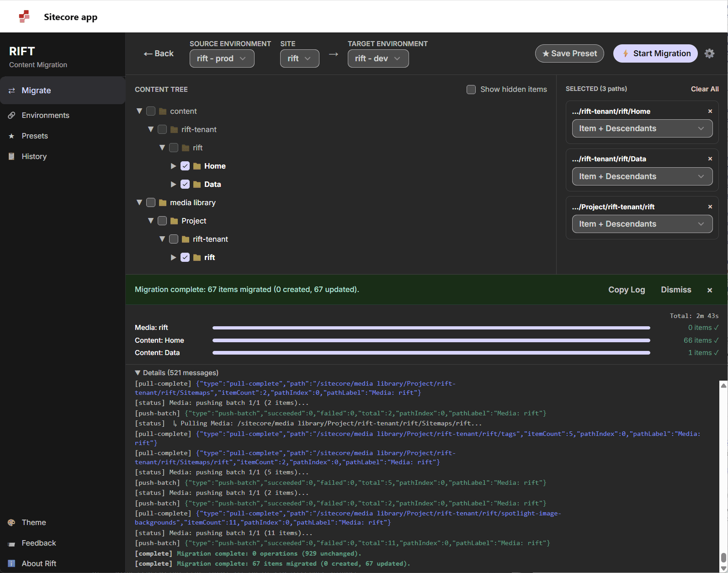Click the rift-tenant folder icon under content

coord(174,129)
